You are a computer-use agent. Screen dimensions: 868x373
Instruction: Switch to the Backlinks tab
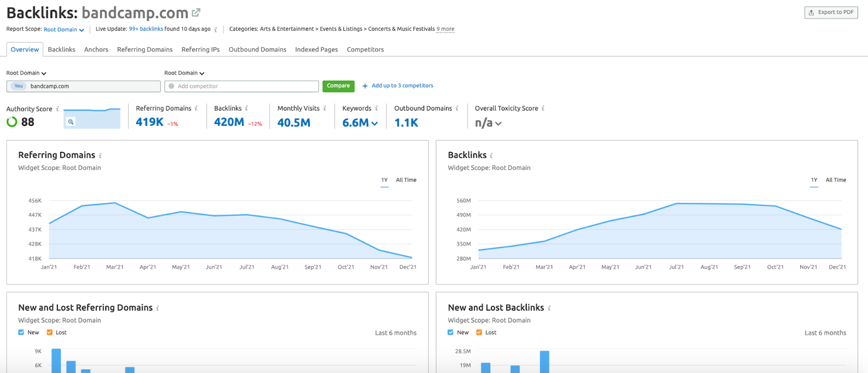(x=61, y=49)
